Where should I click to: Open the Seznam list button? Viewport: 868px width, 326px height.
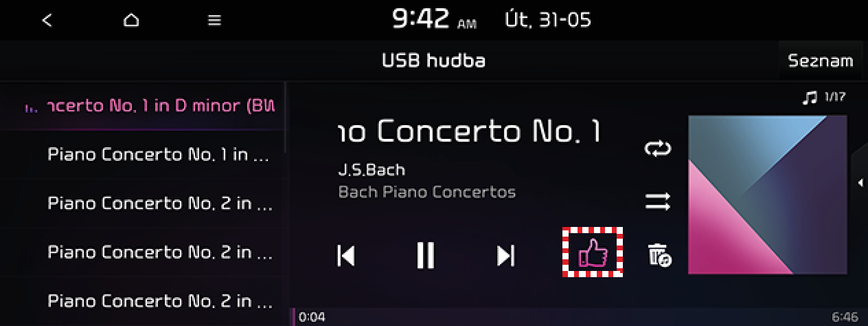click(821, 61)
